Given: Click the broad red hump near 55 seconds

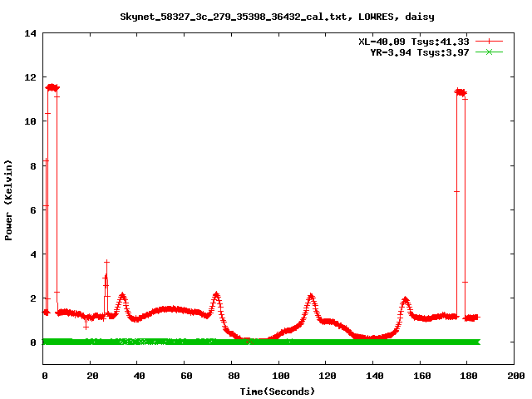Looking at the screenshot, I should coord(172,309).
